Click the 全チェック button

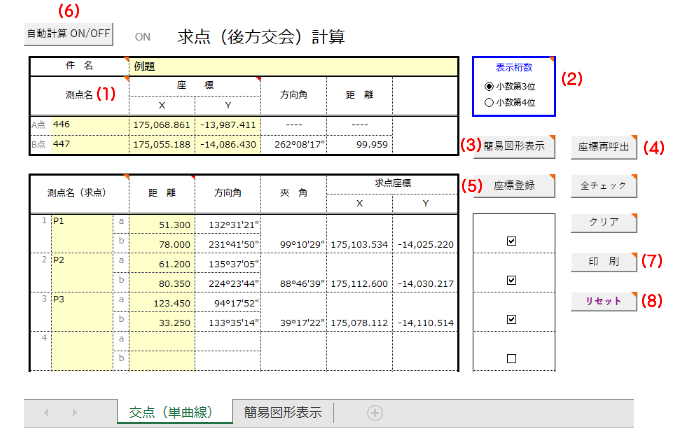tap(602, 185)
